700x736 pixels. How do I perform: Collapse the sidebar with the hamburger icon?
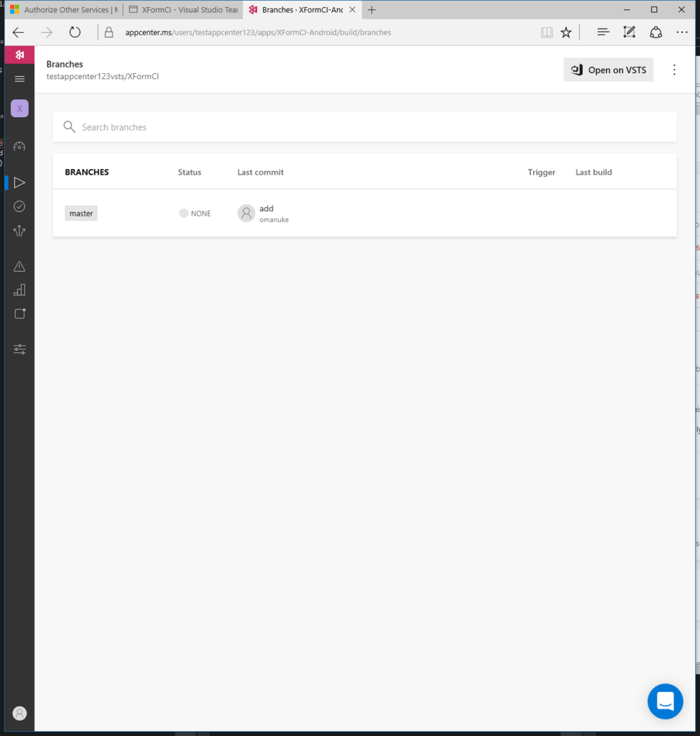pyautogui.click(x=19, y=79)
